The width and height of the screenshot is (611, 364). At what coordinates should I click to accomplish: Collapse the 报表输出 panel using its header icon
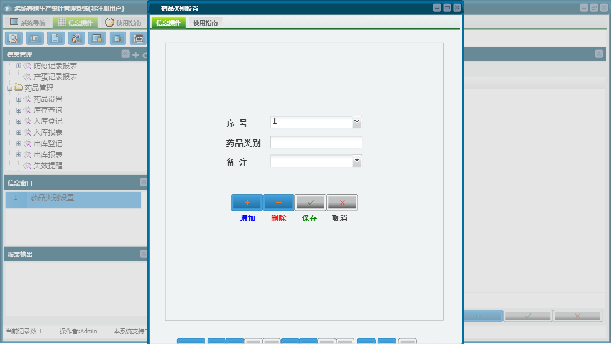[x=144, y=254]
